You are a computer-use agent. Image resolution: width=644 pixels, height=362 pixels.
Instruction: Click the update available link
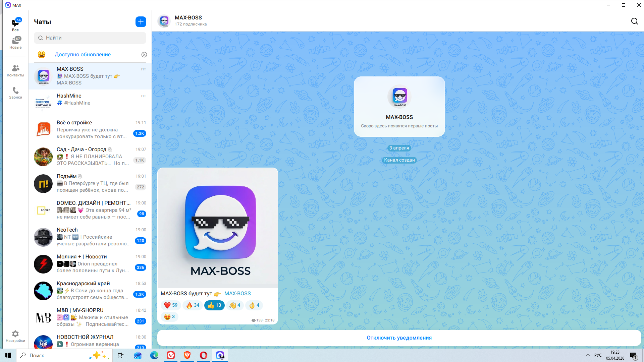pos(83,55)
